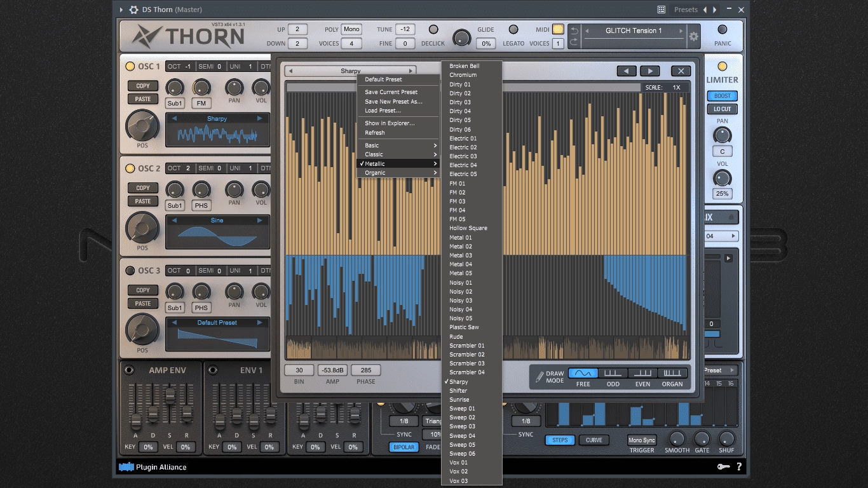This screenshot has width=868, height=488.
Task: Toggle the ENV 1 power button
Action: click(213, 370)
